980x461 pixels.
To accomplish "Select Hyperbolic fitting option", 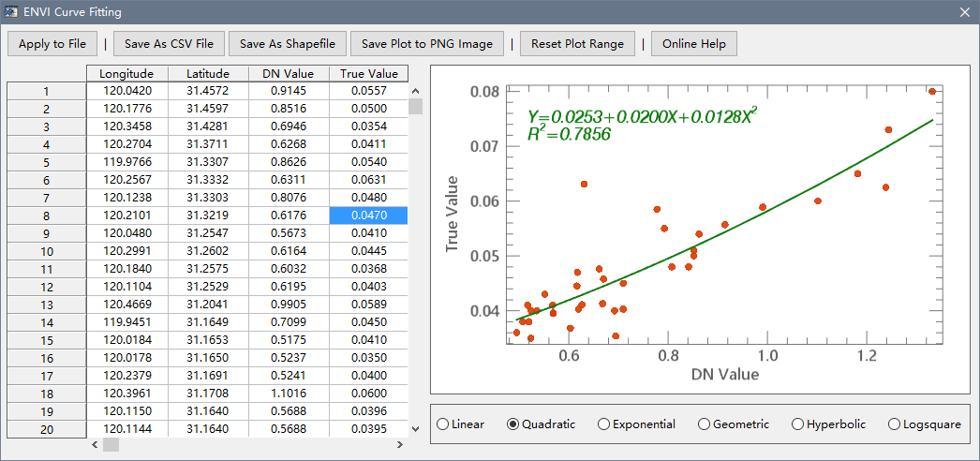I will [829, 424].
